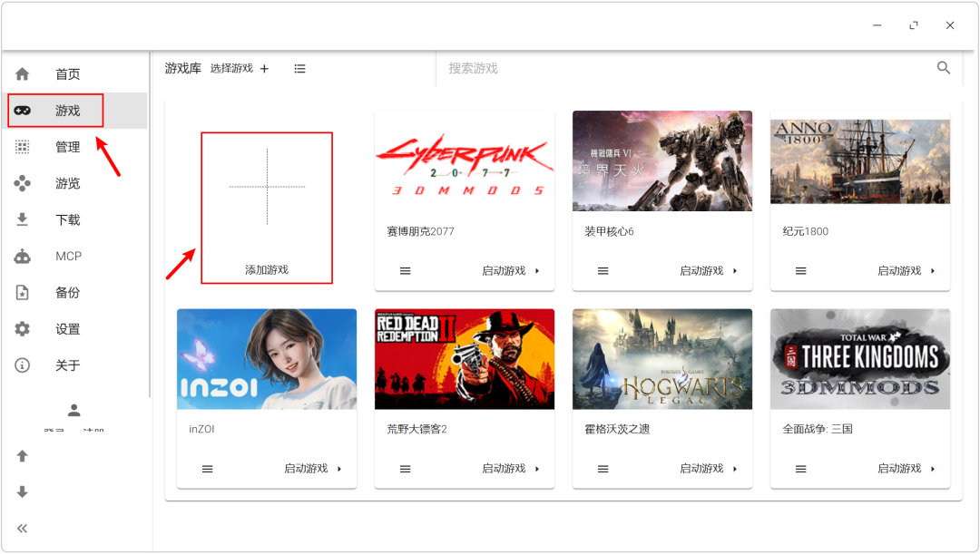The width and height of the screenshot is (980, 554).
Task: Launch 全面战争: 三国 via 启动游戏
Action: click(x=906, y=469)
